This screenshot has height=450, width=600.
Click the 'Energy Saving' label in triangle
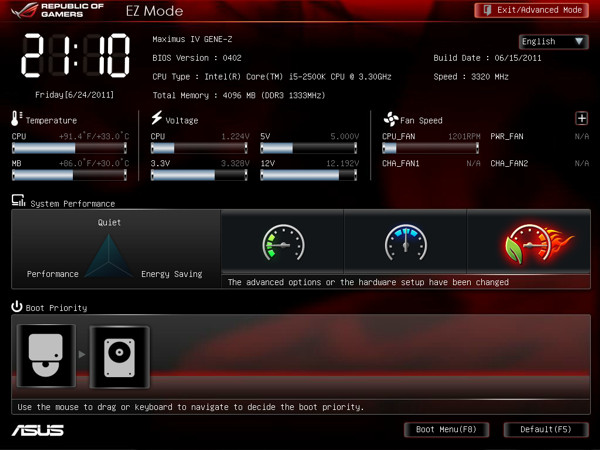point(171,274)
